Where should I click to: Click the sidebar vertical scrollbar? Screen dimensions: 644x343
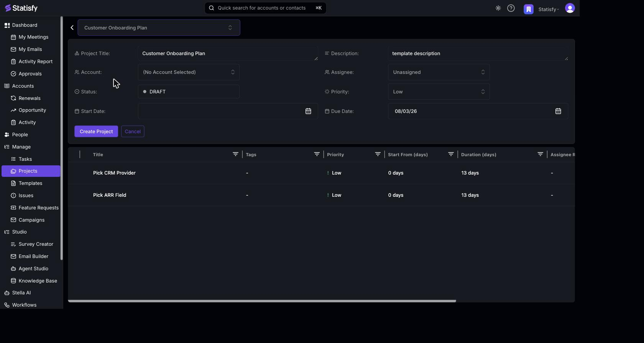(62, 139)
